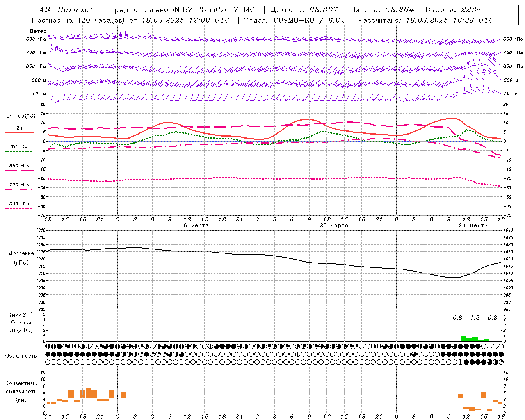This screenshot has height=420, width=525.
Task: Click the (км) unit under convective cloud label
Action: pos(21,399)
